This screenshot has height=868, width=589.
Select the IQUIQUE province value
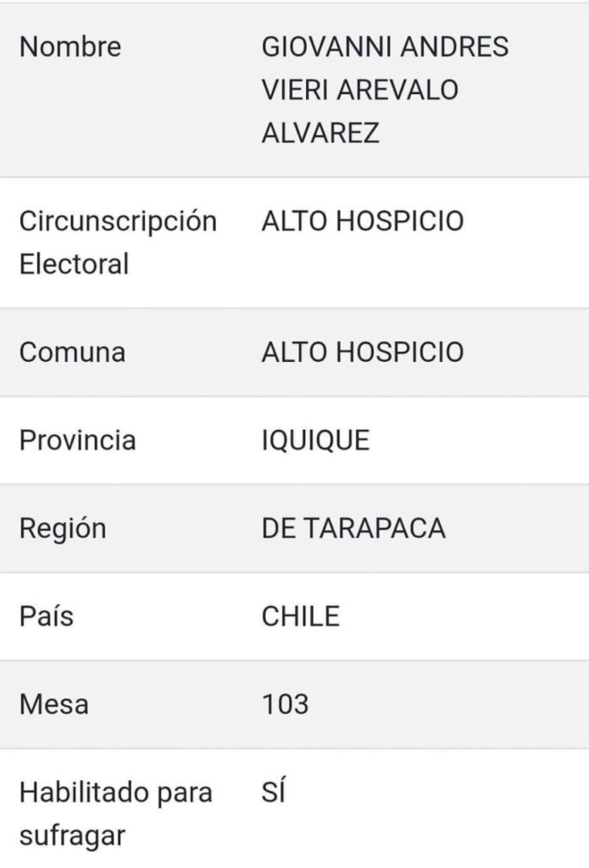[x=315, y=441]
